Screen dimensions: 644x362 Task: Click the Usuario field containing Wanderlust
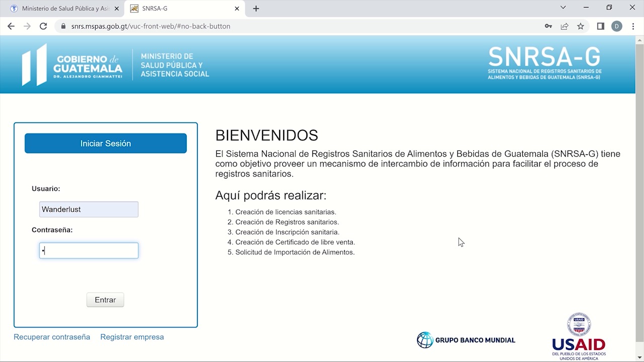click(x=89, y=210)
